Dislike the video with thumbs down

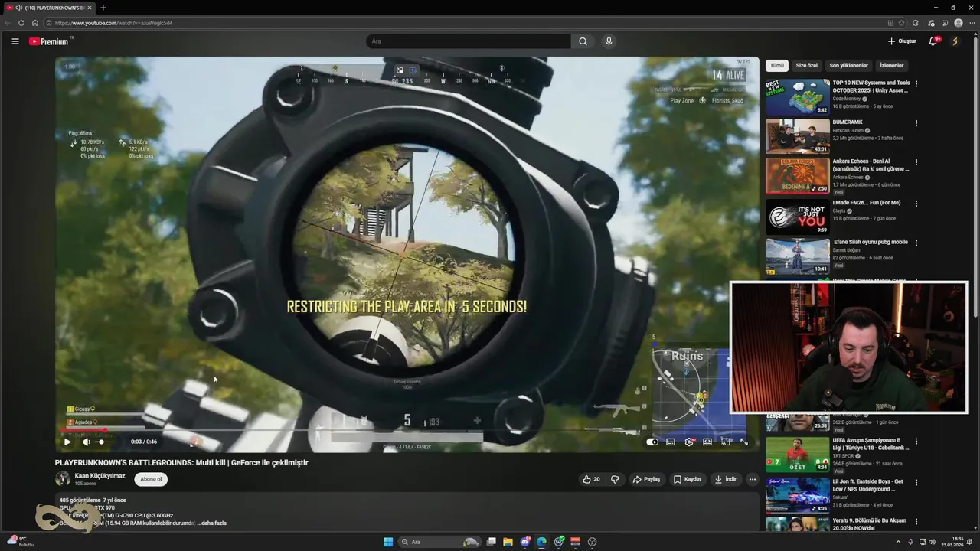(x=615, y=479)
